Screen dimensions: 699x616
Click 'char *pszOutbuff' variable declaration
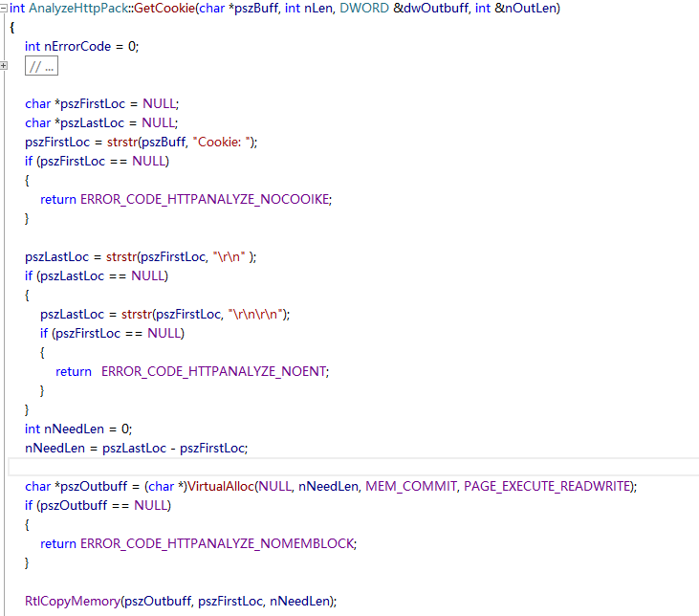point(76,486)
